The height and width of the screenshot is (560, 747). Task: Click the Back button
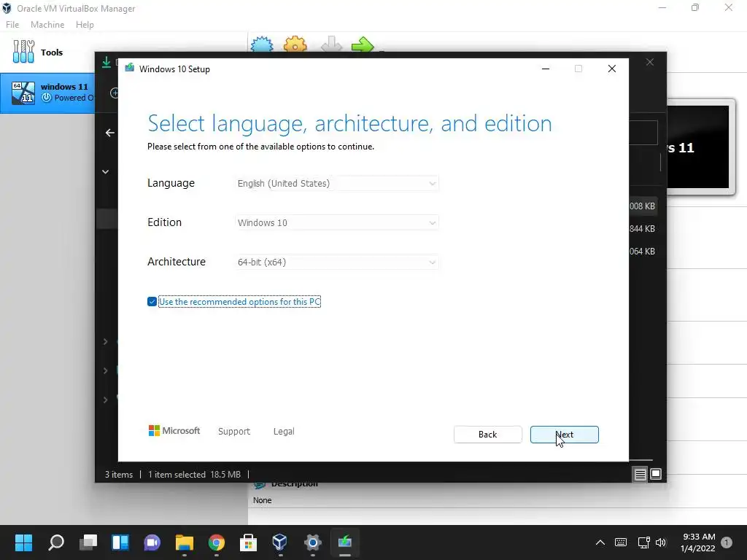(x=487, y=435)
